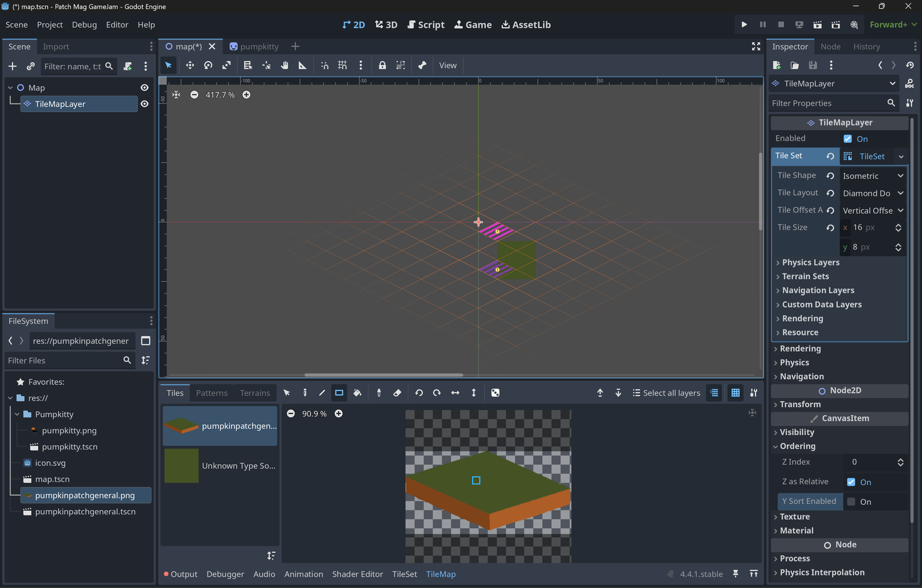Activate the Pan (hand) tool
922x588 pixels.
point(284,65)
